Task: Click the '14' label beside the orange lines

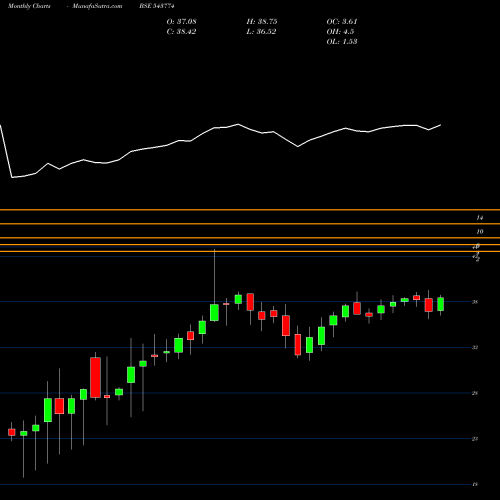Action: point(480,218)
